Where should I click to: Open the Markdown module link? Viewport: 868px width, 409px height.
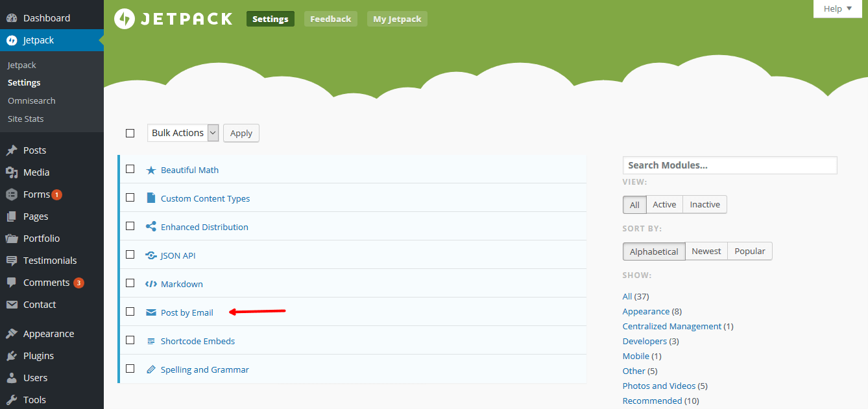point(182,284)
